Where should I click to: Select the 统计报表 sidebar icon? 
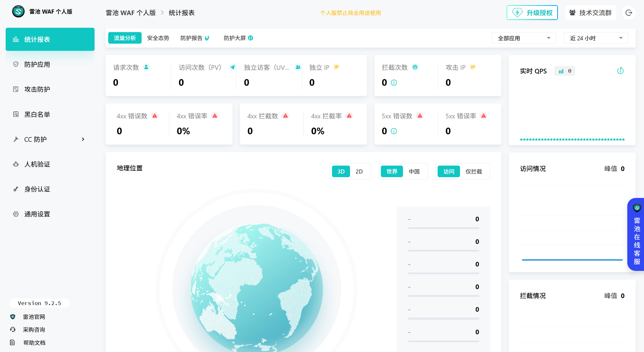(16, 39)
